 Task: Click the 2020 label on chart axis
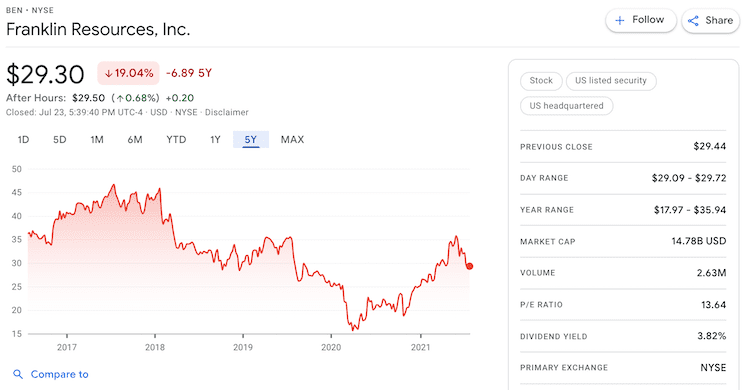click(x=331, y=347)
